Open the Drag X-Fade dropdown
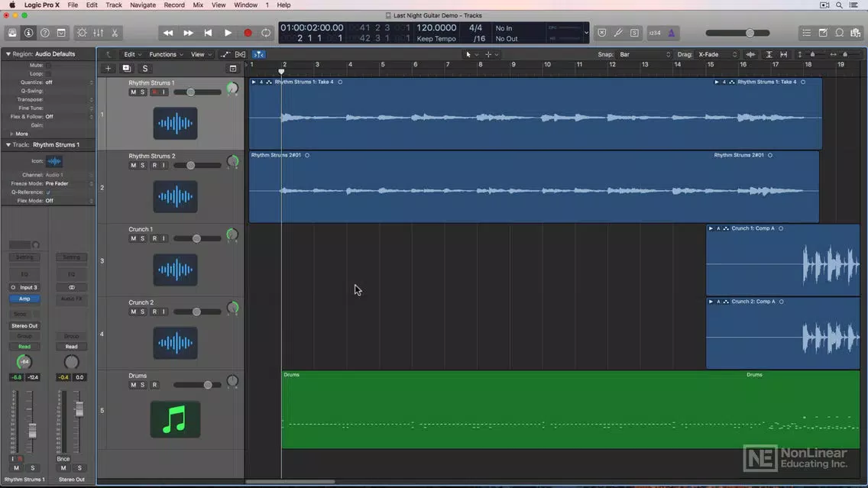The width and height of the screenshot is (868, 488). point(717,54)
